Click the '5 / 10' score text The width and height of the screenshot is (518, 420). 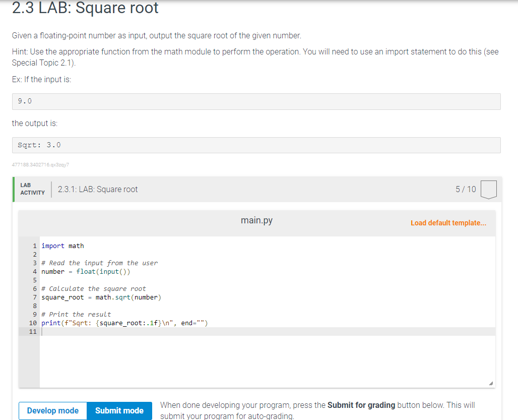pyautogui.click(x=466, y=190)
